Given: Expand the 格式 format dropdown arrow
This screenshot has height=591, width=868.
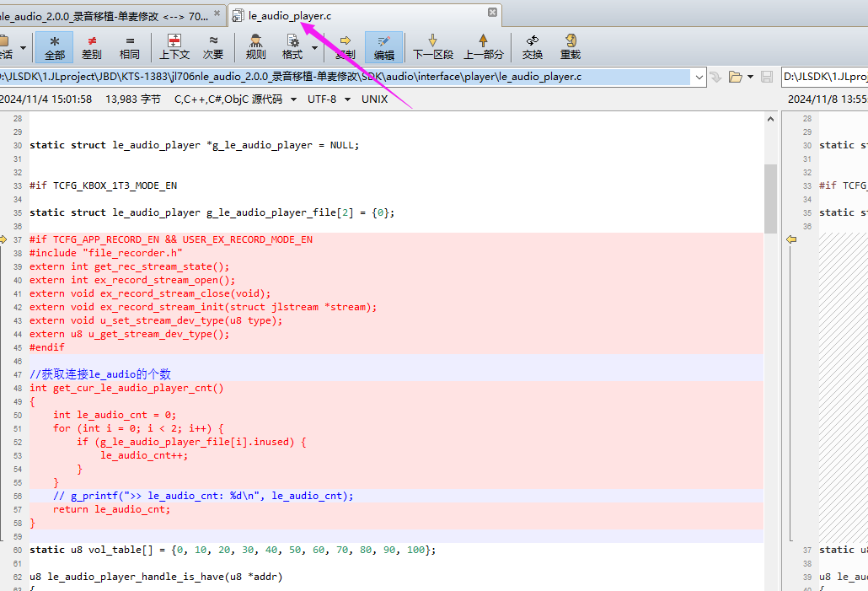Looking at the screenshot, I should point(314,48).
